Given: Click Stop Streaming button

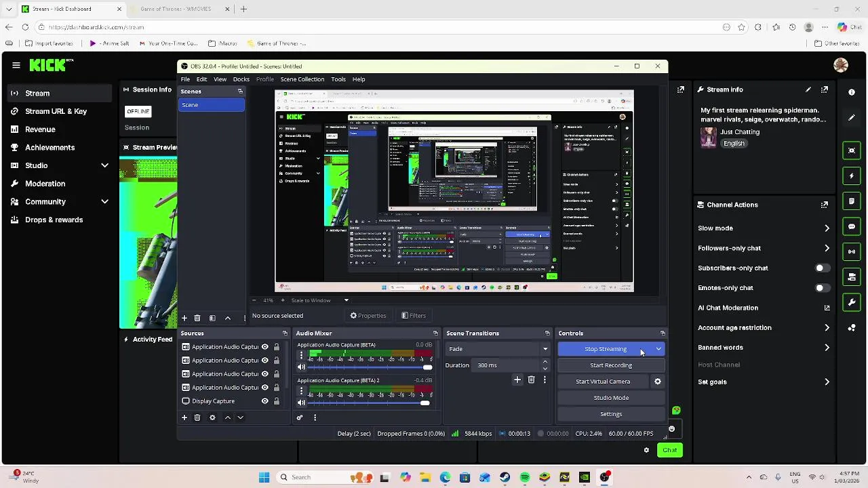Looking at the screenshot, I should point(606,349).
